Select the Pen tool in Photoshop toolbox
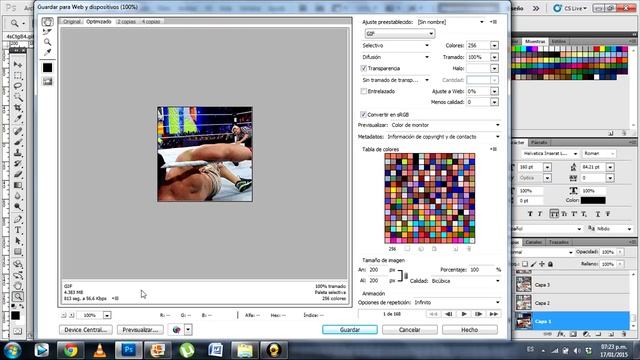Image resolution: width=640 pixels, height=360 pixels. 18,219
